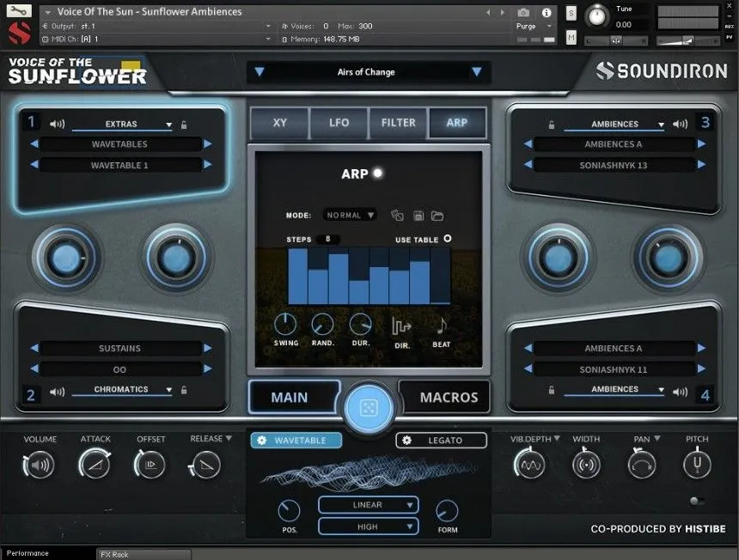Click the LEGATO button

[442, 441]
